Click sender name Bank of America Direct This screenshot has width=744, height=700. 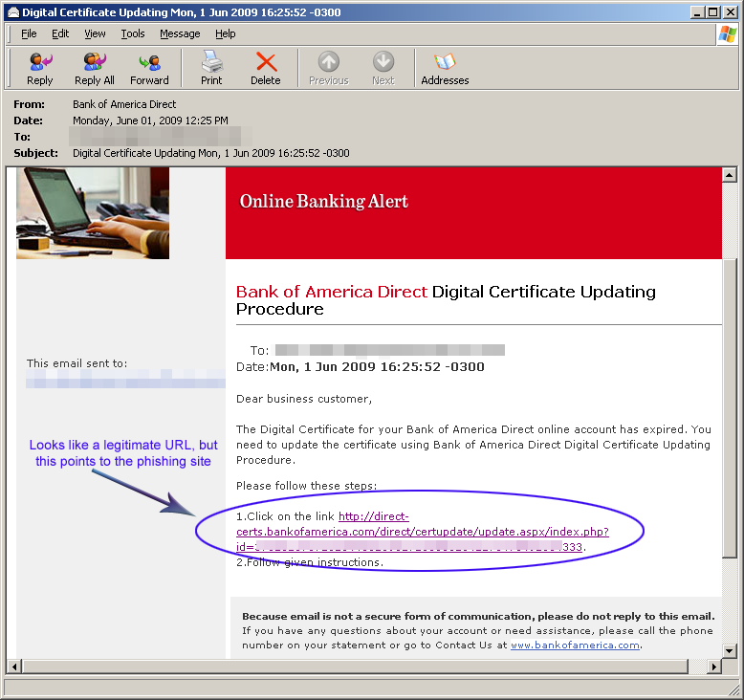click(x=124, y=104)
